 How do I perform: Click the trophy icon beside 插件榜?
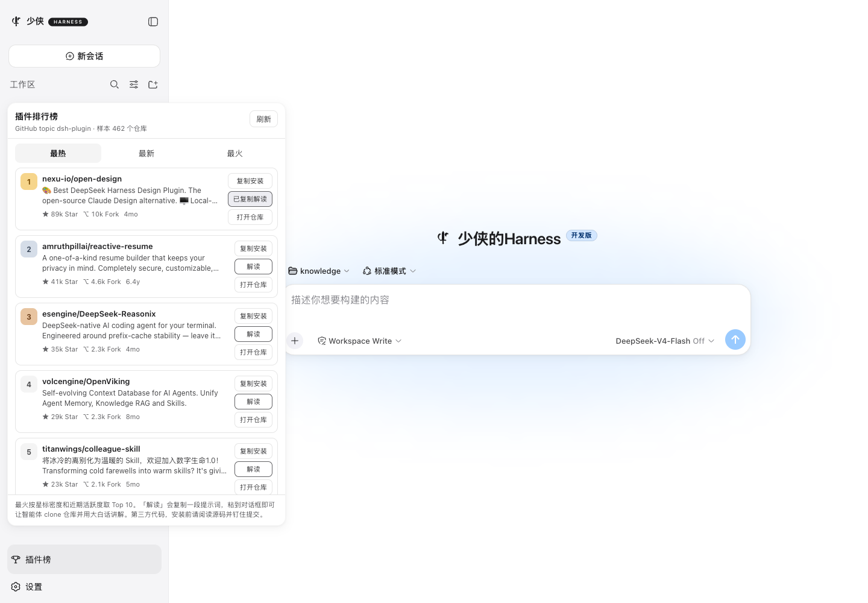(x=16, y=560)
